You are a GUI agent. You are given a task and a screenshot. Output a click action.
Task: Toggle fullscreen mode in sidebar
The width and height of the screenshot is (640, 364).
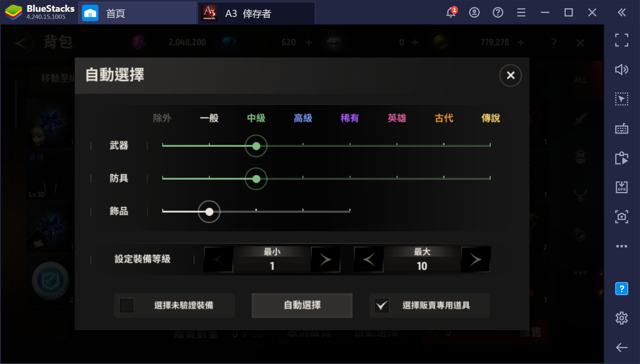coord(622,40)
